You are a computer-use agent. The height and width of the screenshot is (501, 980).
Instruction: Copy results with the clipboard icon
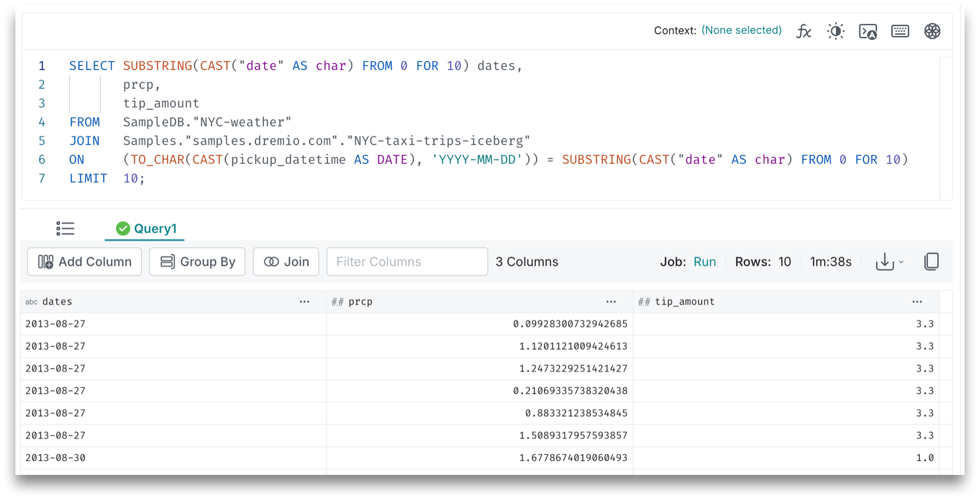pos(931,262)
